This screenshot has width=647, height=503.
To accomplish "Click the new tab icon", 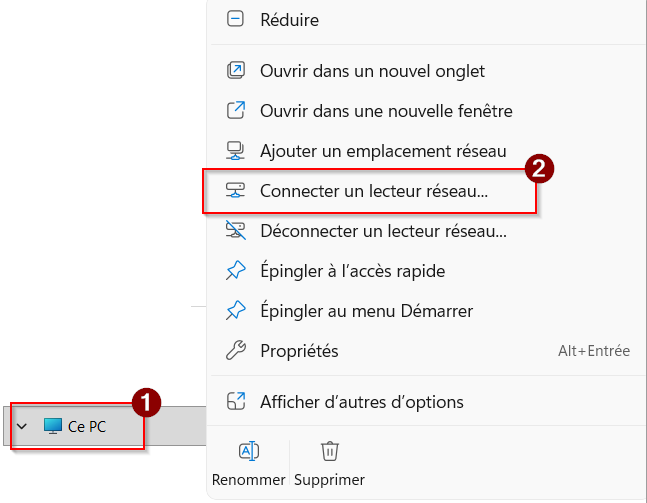I will pos(236,70).
